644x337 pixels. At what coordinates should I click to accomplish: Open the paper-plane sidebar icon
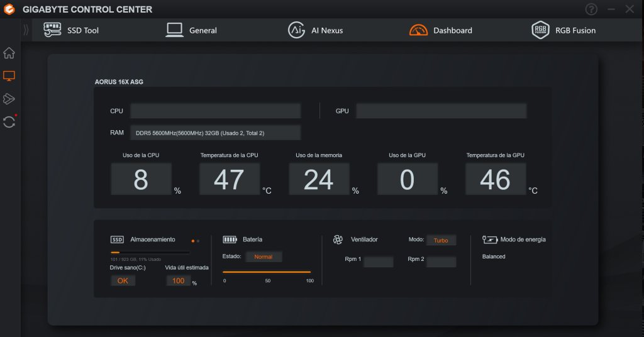(9, 99)
